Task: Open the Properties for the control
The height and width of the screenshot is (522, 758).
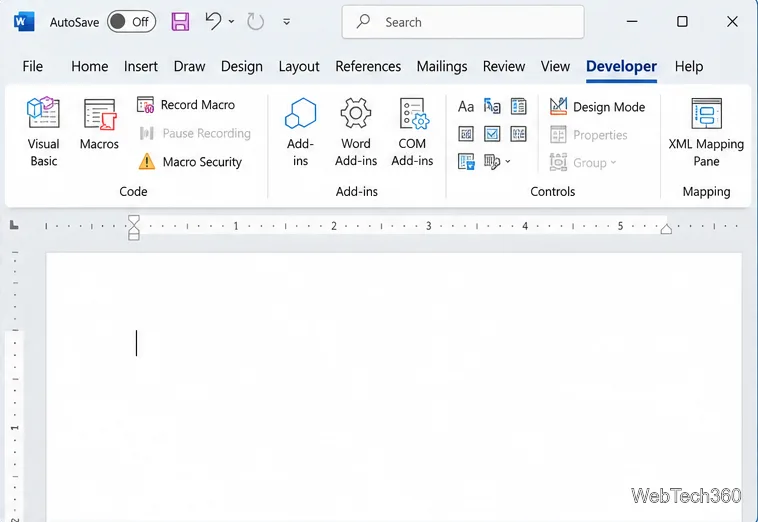Action: [588, 135]
